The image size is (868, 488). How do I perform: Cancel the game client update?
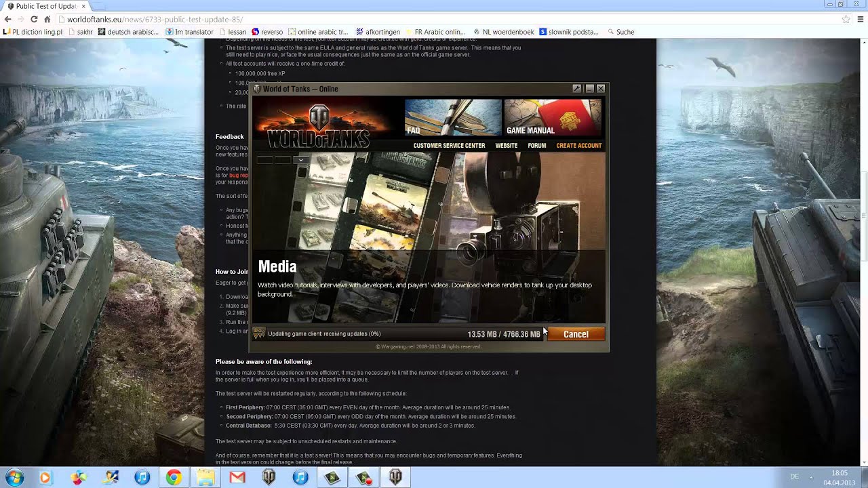(576, 334)
